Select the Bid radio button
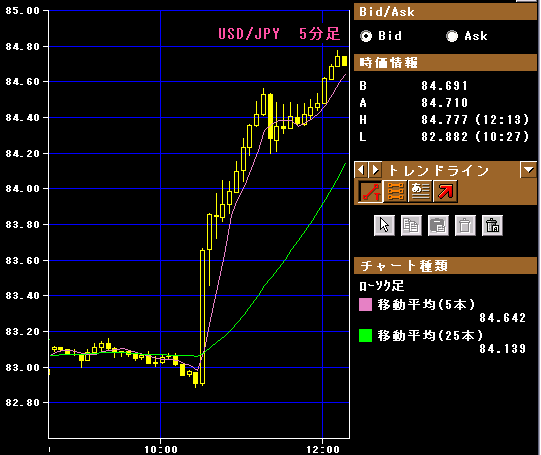This screenshot has height=455, width=541. (366, 36)
